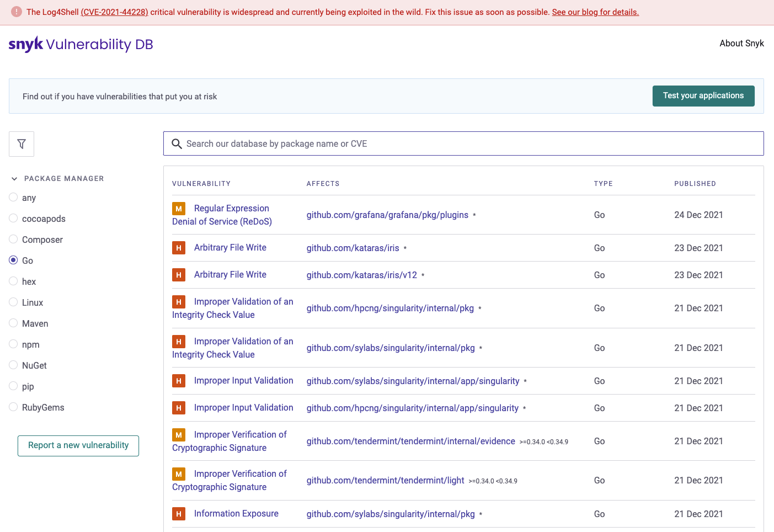Open tendermint/internal/evidence package link

tap(411, 441)
